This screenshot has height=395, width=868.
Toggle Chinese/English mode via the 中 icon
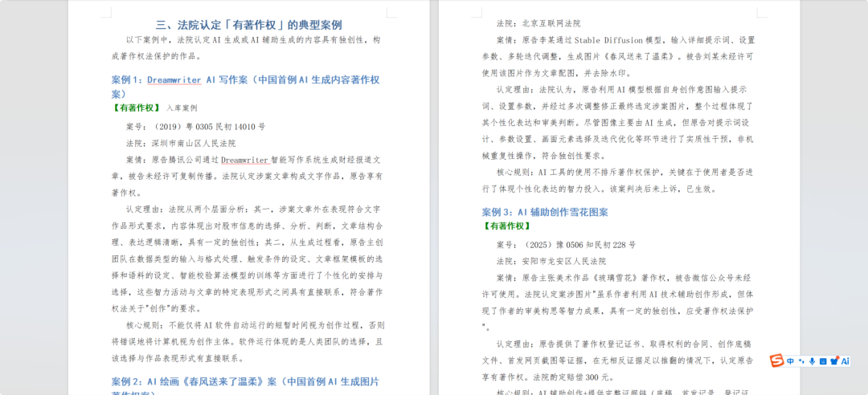pos(791,361)
